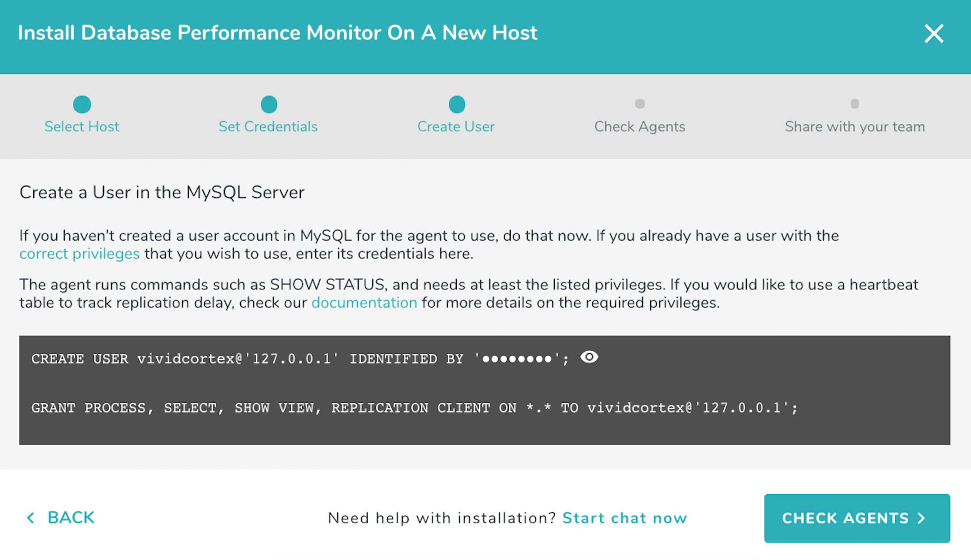Open the Share with your team step label
971x560 pixels.
click(x=855, y=127)
